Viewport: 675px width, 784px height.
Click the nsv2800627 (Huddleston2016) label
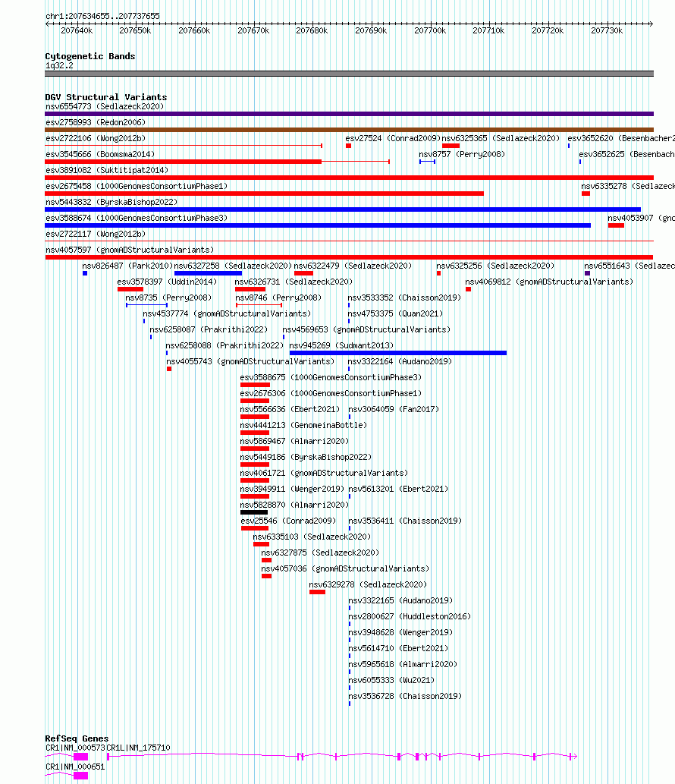pos(410,616)
